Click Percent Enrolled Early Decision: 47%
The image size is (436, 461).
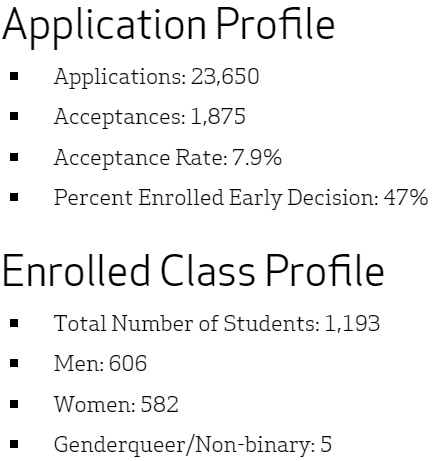(x=241, y=198)
